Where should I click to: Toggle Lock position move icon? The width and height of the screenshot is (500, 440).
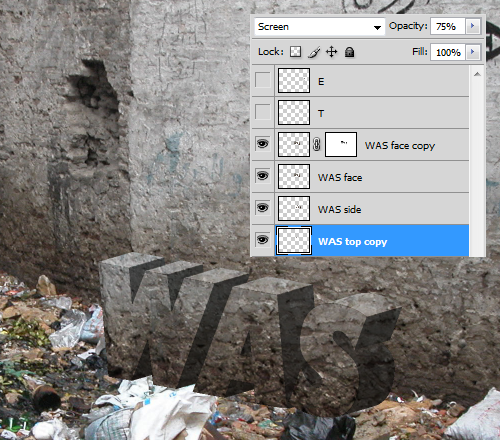pos(331,52)
